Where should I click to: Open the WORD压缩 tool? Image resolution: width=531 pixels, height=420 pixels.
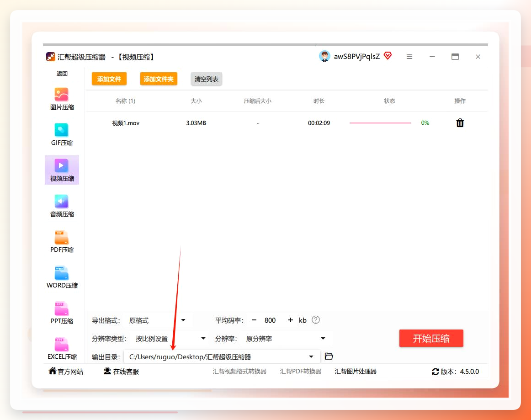point(62,277)
